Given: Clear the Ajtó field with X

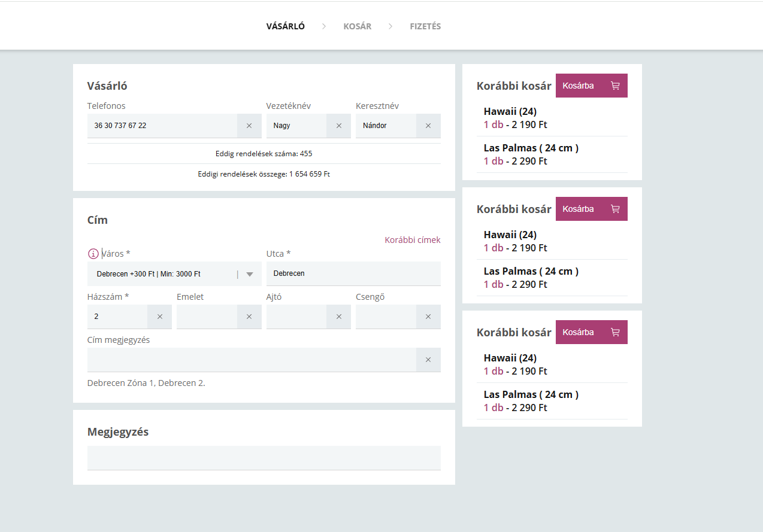Looking at the screenshot, I should tap(338, 317).
